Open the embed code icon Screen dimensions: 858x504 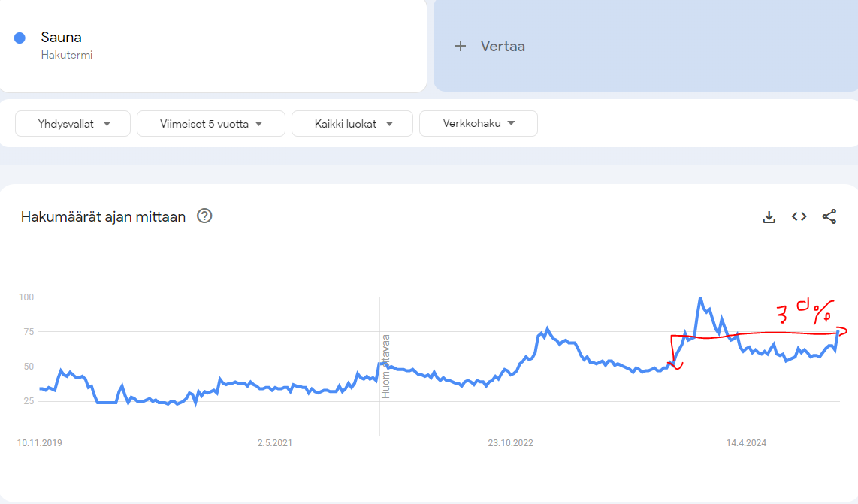799,217
